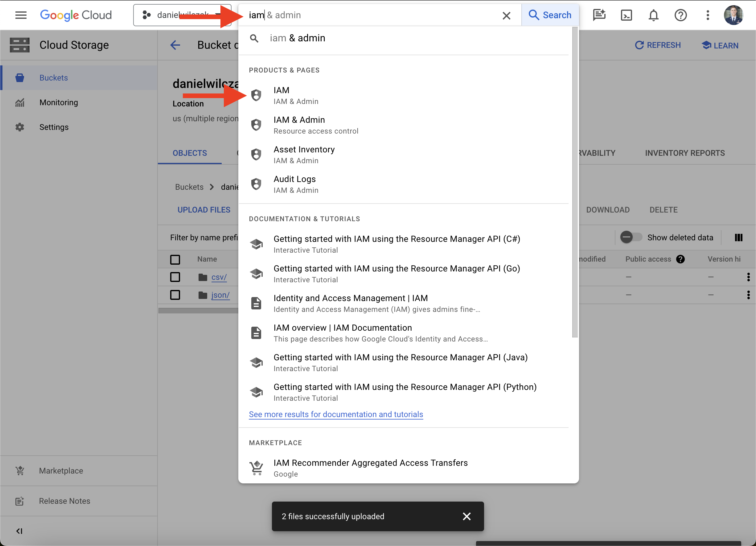The image size is (756, 546).
Task: Open the IAM tutorial for Go
Action: [x=403, y=274]
